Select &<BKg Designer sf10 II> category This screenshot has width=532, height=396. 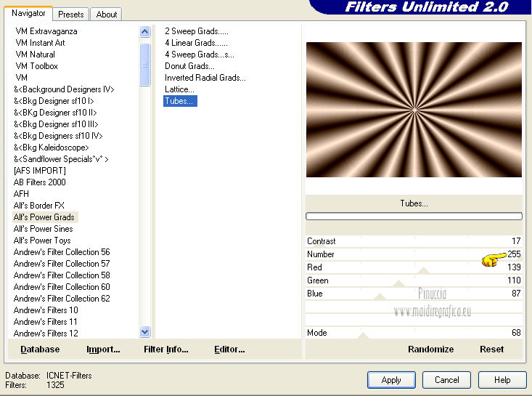coord(55,113)
